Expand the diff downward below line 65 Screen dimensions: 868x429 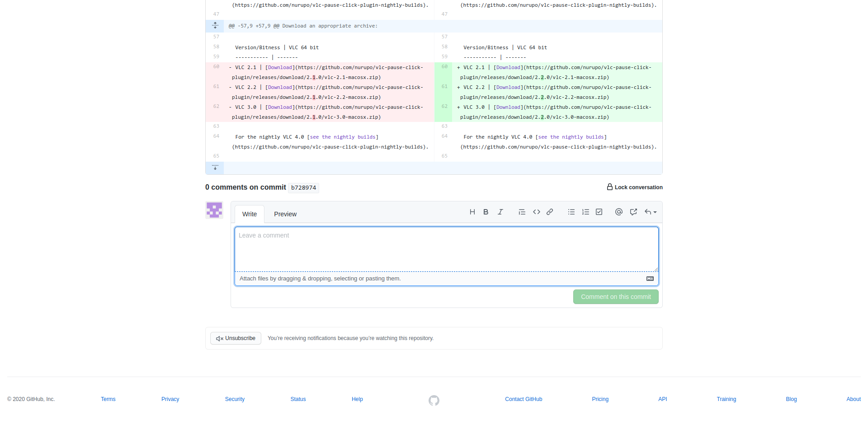coord(215,168)
